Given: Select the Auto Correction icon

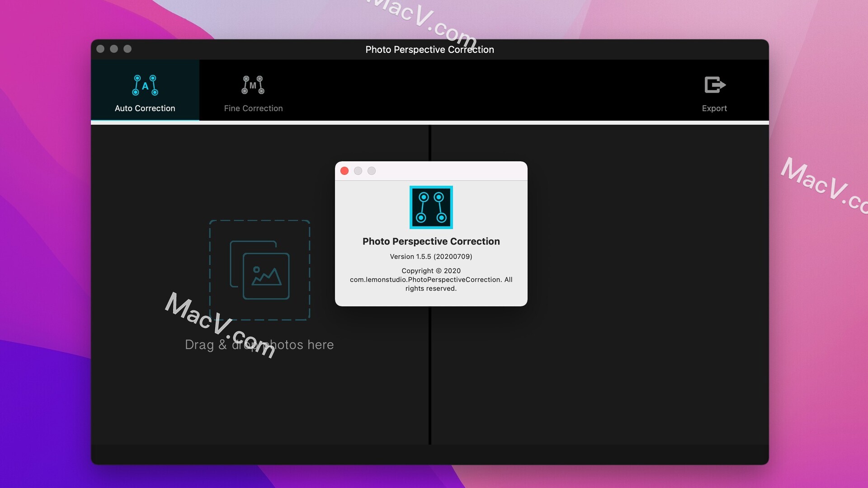Looking at the screenshot, I should [145, 85].
